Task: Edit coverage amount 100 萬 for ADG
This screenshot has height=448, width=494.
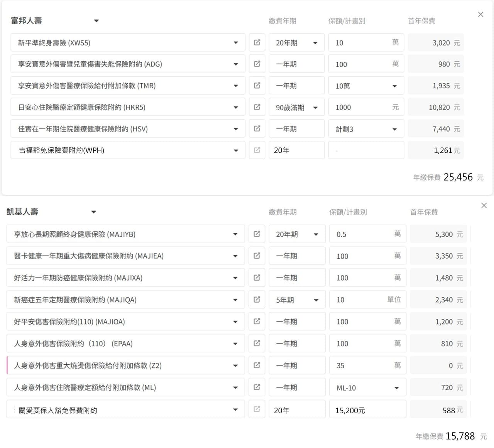Action: point(366,64)
